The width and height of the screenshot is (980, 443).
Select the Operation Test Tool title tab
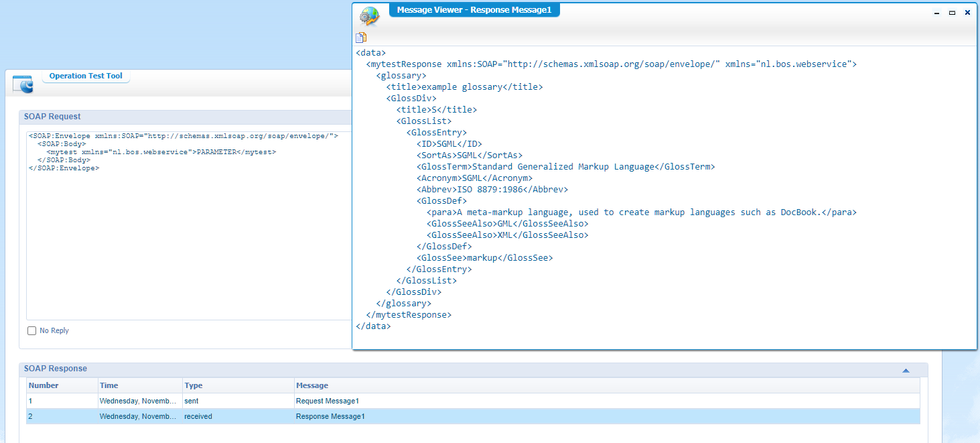(x=86, y=76)
